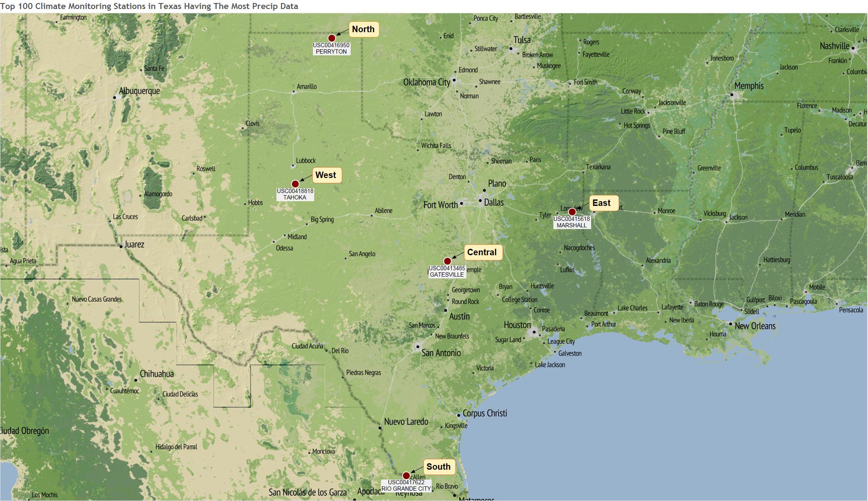
Task: Click the map title text
Action: pyautogui.click(x=149, y=6)
